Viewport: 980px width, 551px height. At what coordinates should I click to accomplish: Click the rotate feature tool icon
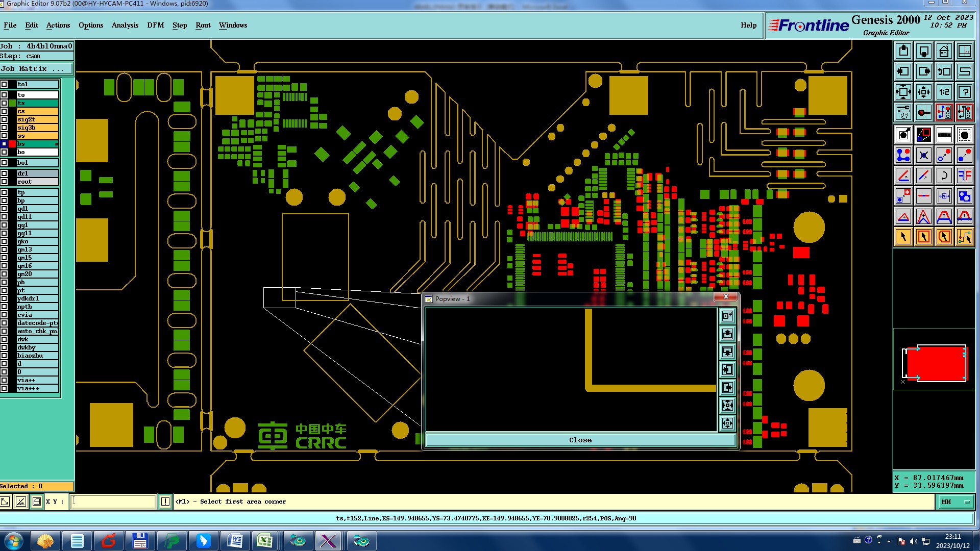pos(944,176)
